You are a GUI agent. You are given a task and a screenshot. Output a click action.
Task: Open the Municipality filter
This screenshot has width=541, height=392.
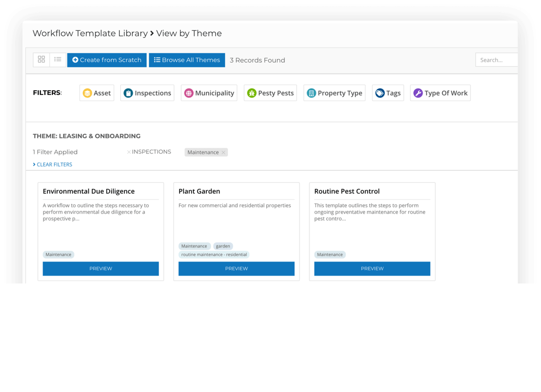[x=209, y=93]
